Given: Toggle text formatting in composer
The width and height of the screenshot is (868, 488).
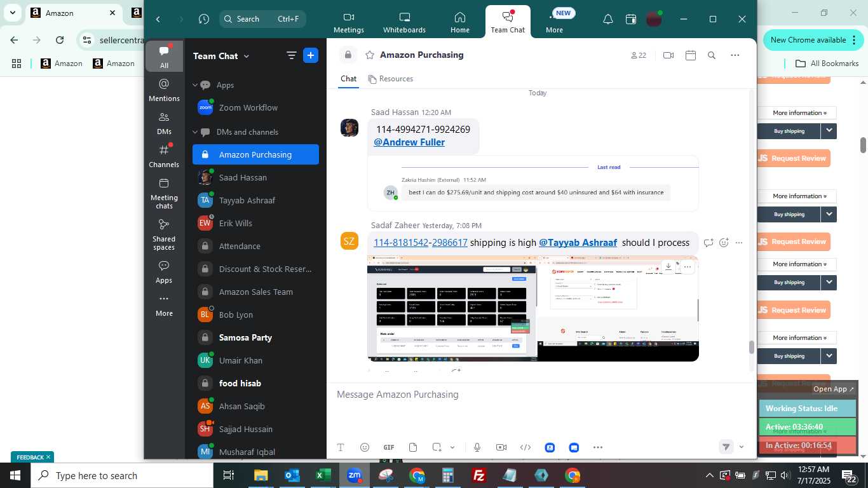Looking at the screenshot, I should click(341, 447).
